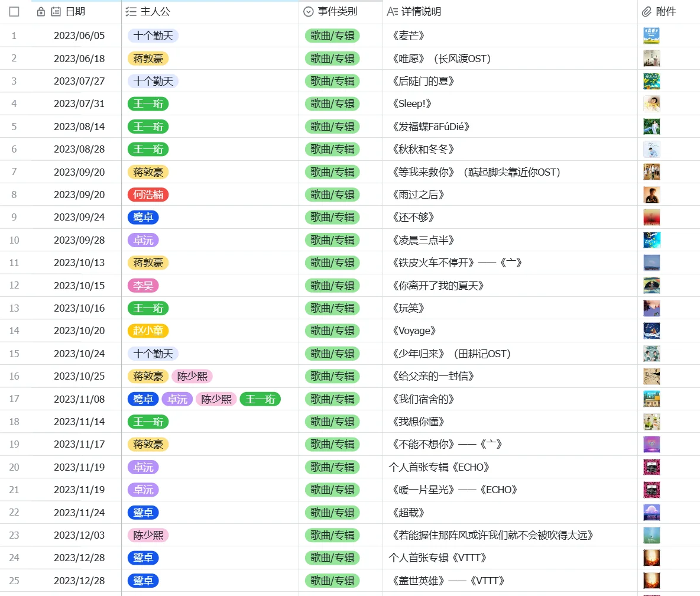Open the 附件 column header

click(669, 12)
